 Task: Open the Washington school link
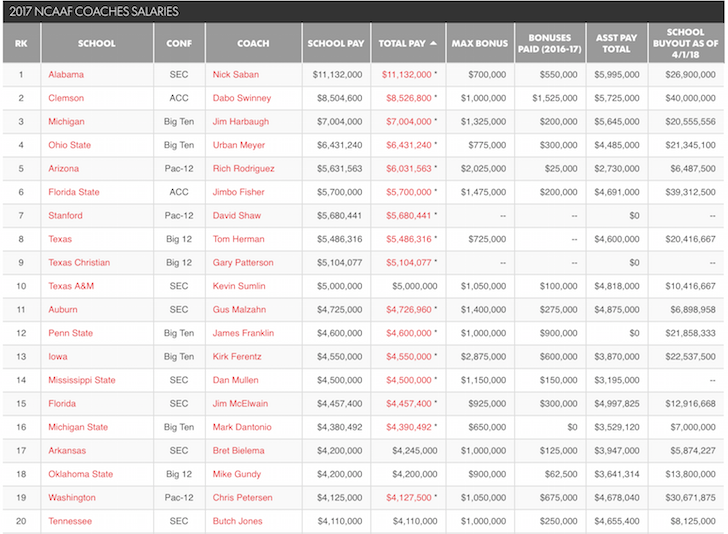(x=72, y=497)
